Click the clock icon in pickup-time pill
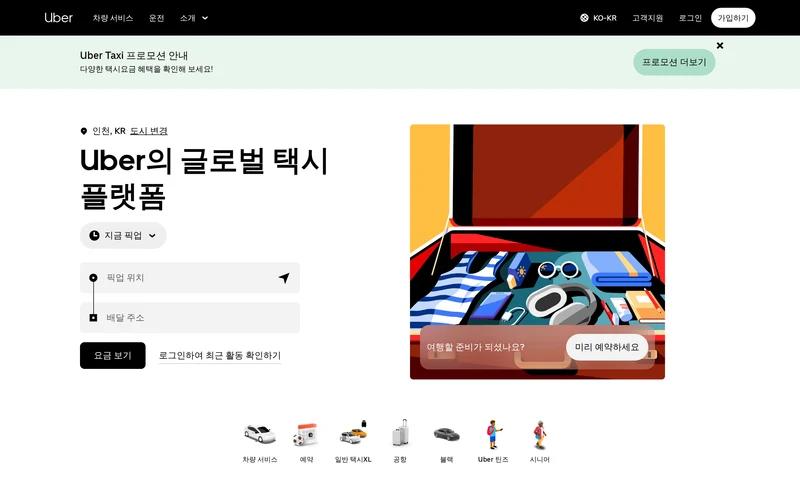This screenshot has height=500, width=800. click(94, 235)
